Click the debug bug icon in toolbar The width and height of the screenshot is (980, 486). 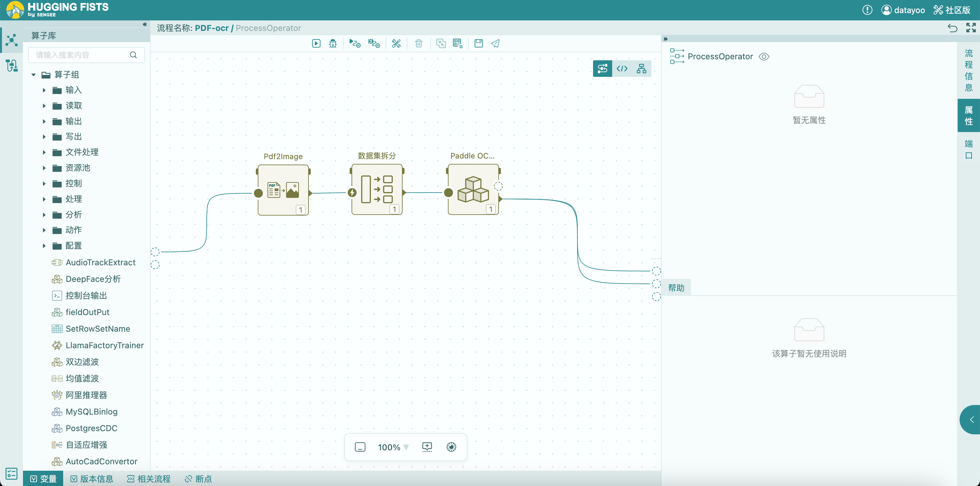(x=333, y=43)
